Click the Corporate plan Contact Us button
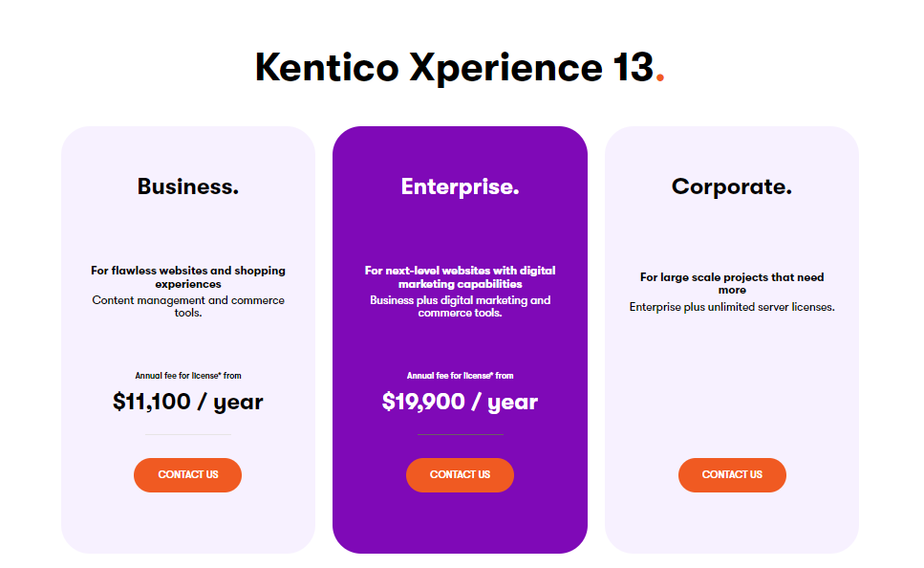The width and height of the screenshot is (924, 568). [731, 475]
